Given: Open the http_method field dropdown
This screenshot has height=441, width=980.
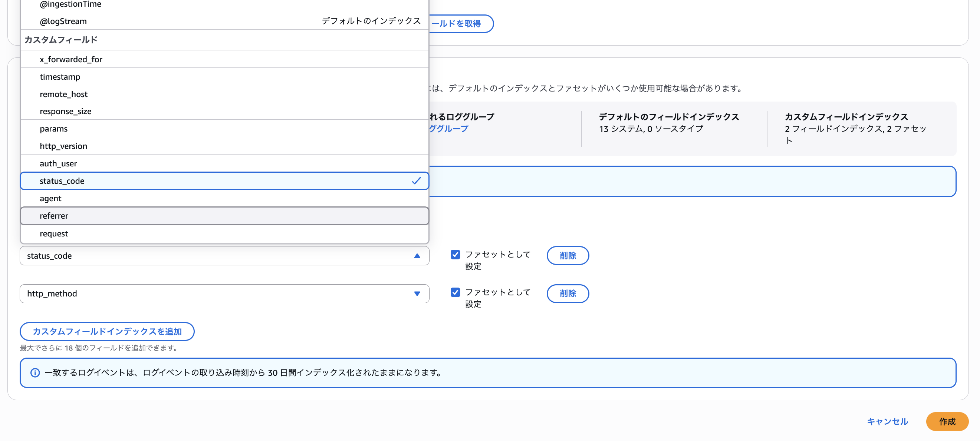Looking at the screenshot, I should pos(417,294).
